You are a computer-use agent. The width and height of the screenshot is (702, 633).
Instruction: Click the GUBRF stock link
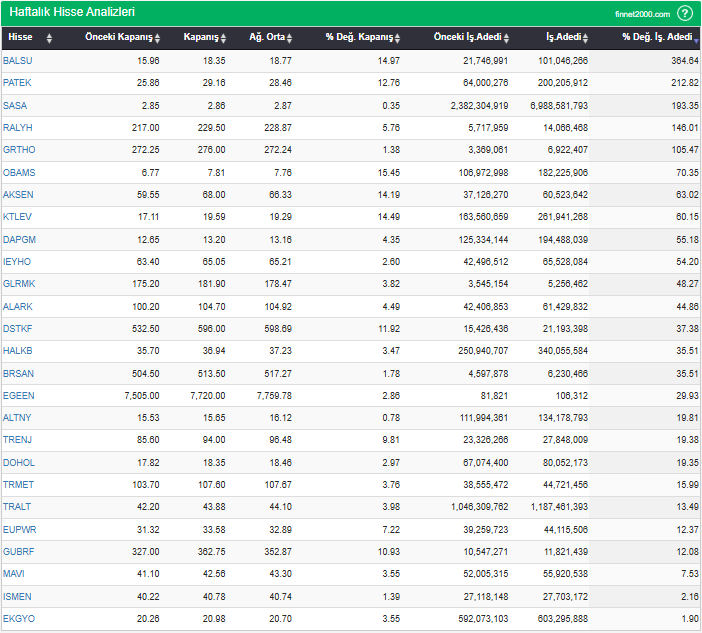point(18,552)
